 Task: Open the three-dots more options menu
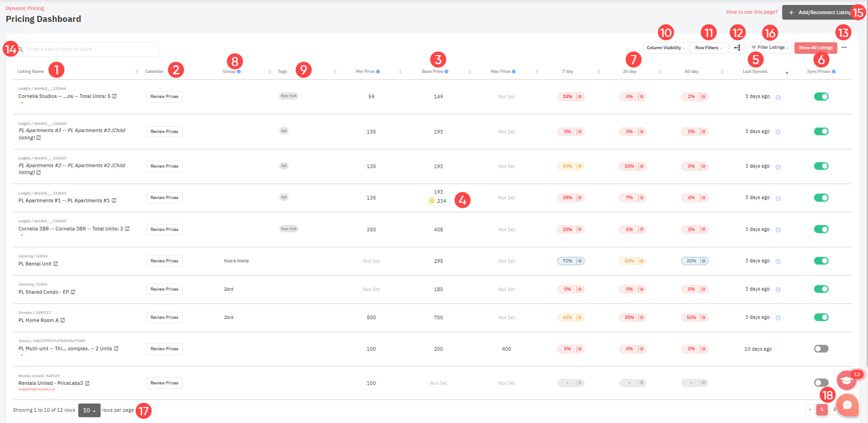(844, 47)
